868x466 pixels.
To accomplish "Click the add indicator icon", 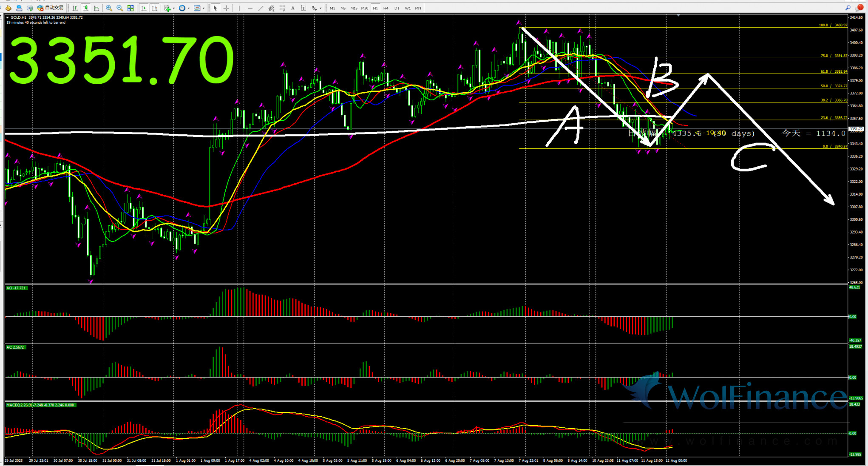I will pyautogui.click(x=167, y=8).
